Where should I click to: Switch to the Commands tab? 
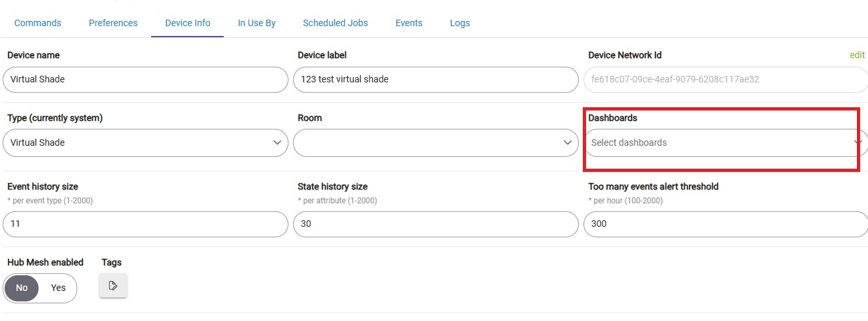coord(38,23)
